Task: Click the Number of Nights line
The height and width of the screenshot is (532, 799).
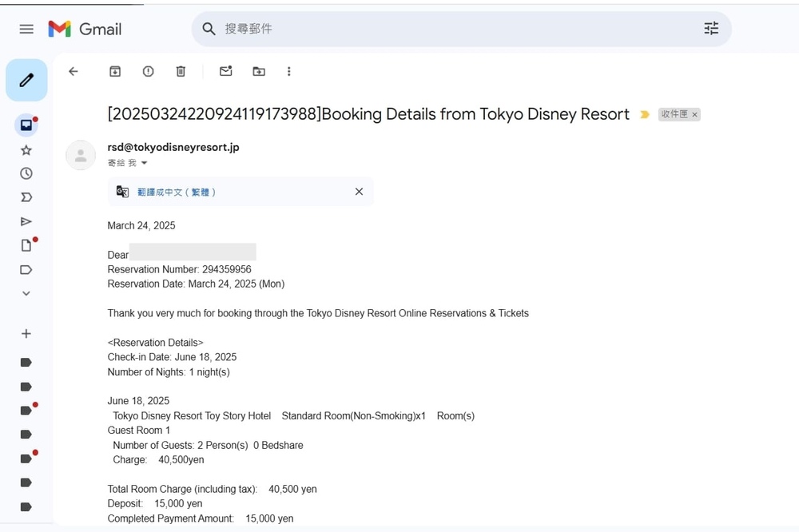Action: click(x=169, y=372)
